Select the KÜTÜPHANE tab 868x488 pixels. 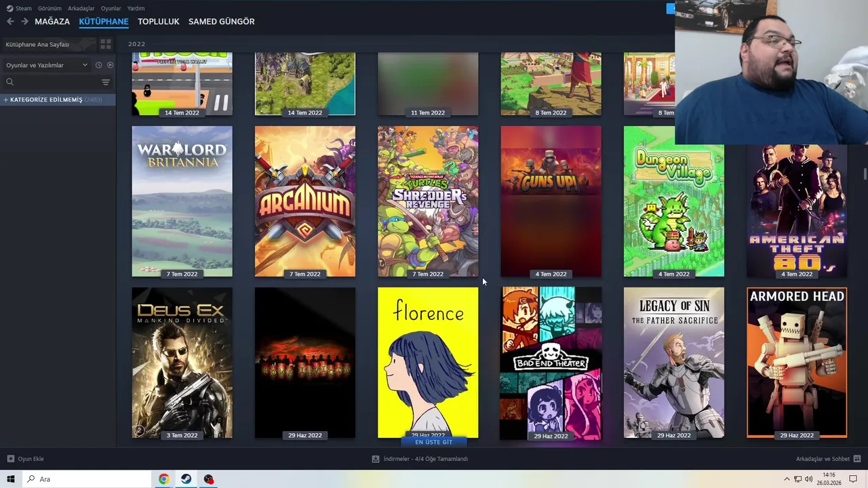pos(104,22)
